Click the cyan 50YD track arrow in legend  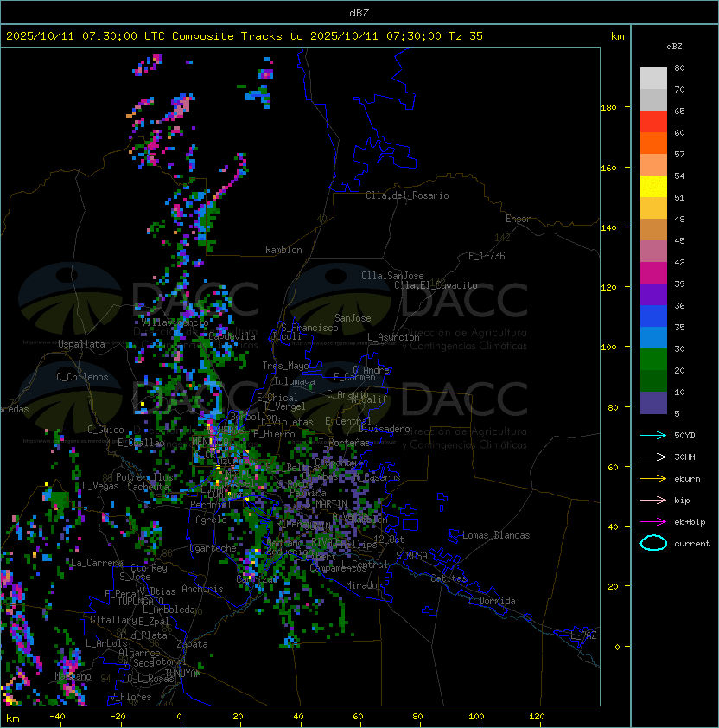point(653,436)
